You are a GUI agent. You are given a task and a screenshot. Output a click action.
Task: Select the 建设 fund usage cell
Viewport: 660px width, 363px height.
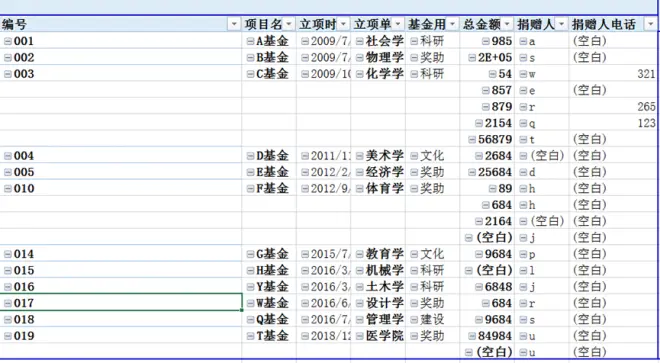tap(433, 320)
